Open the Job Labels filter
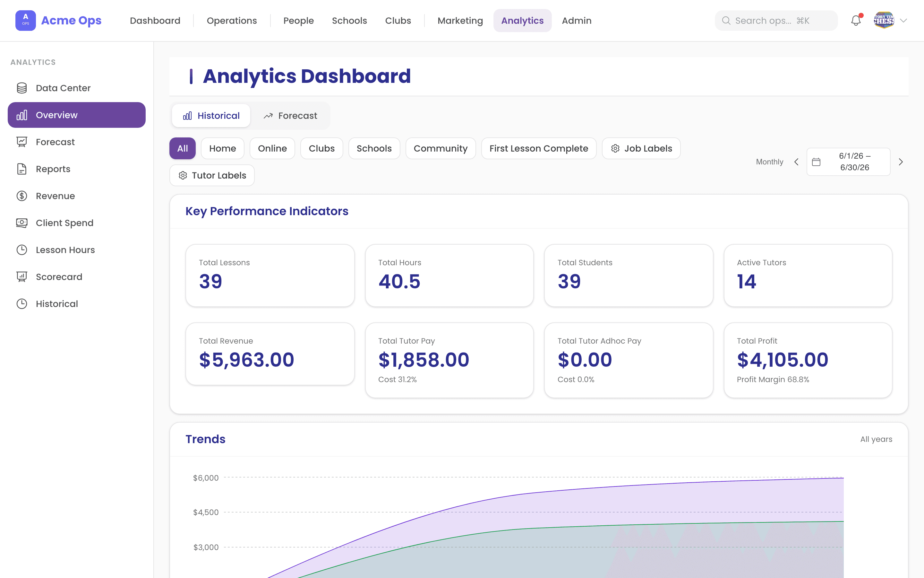The image size is (924, 578). click(641, 148)
